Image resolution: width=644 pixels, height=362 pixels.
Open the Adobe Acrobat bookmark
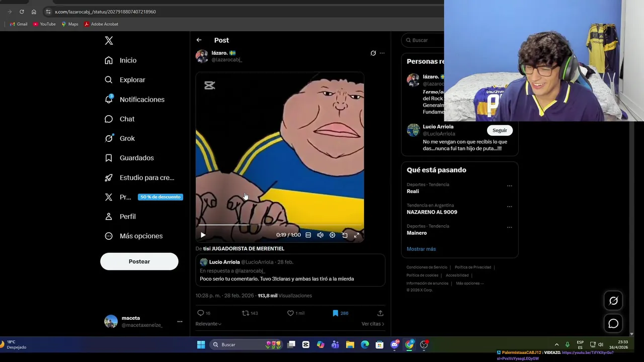[101, 24]
